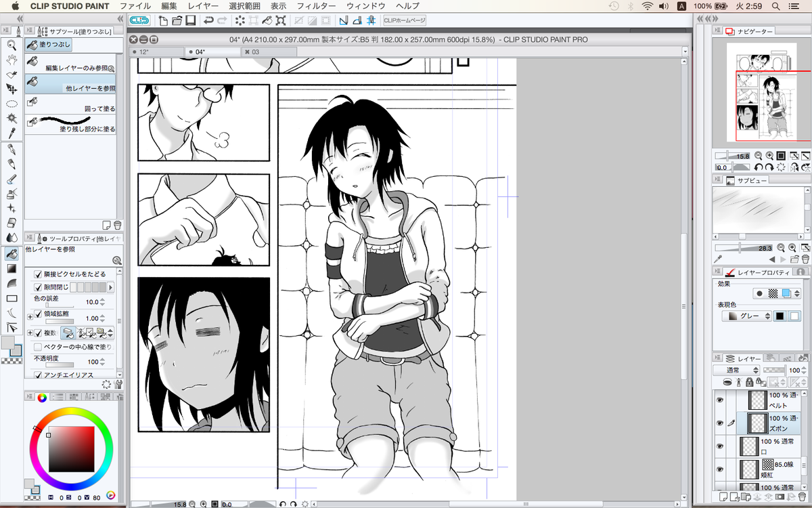
Task: Adjust 不透明度 value stepper
Action: click(x=102, y=362)
